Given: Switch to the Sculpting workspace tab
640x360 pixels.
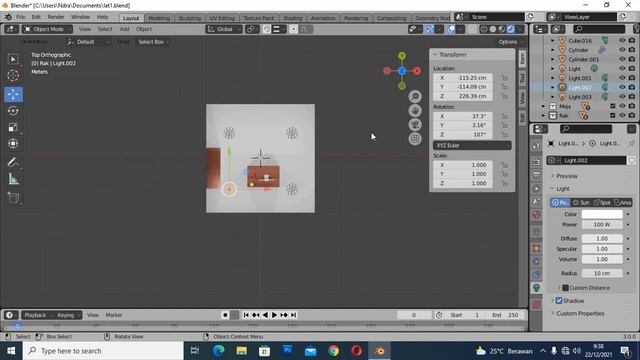Looking at the screenshot, I should (x=189, y=18).
